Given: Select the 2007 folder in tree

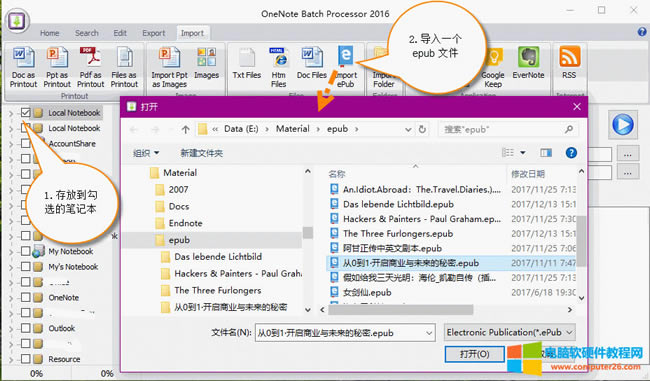Looking at the screenshot, I should (x=178, y=189).
